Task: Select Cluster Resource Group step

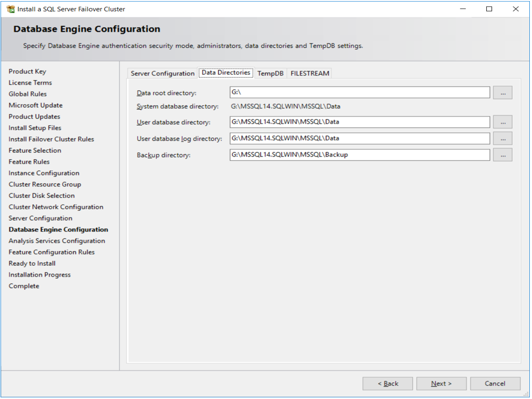Action: coord(45,184)
